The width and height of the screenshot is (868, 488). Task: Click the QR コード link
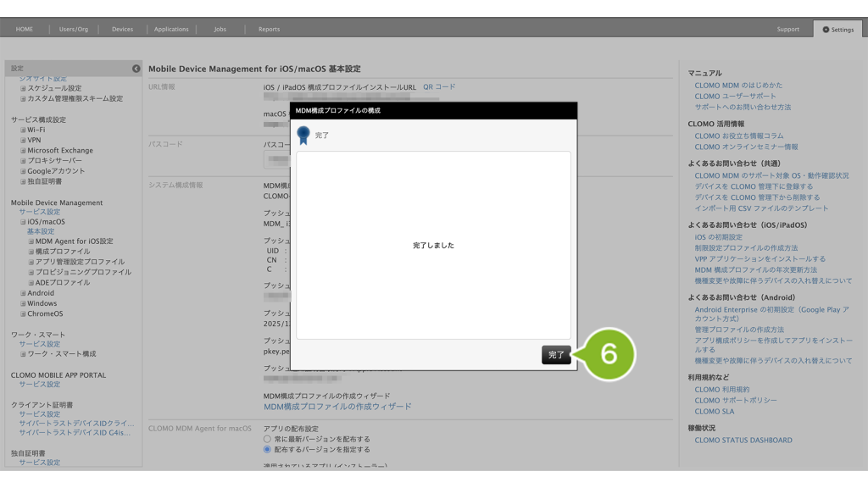click(x=439, y=87)
